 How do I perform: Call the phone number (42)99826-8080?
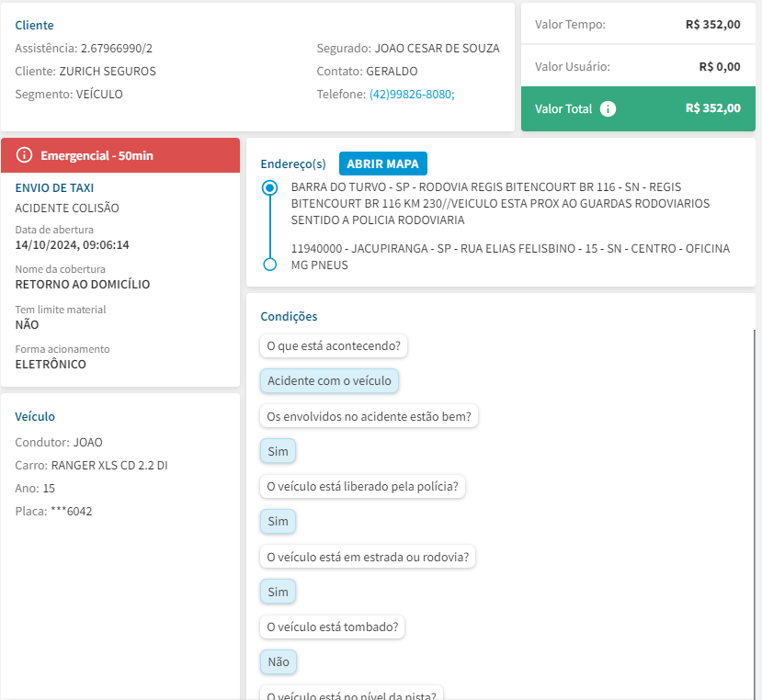pyautogui.click(x=411, y=95)
